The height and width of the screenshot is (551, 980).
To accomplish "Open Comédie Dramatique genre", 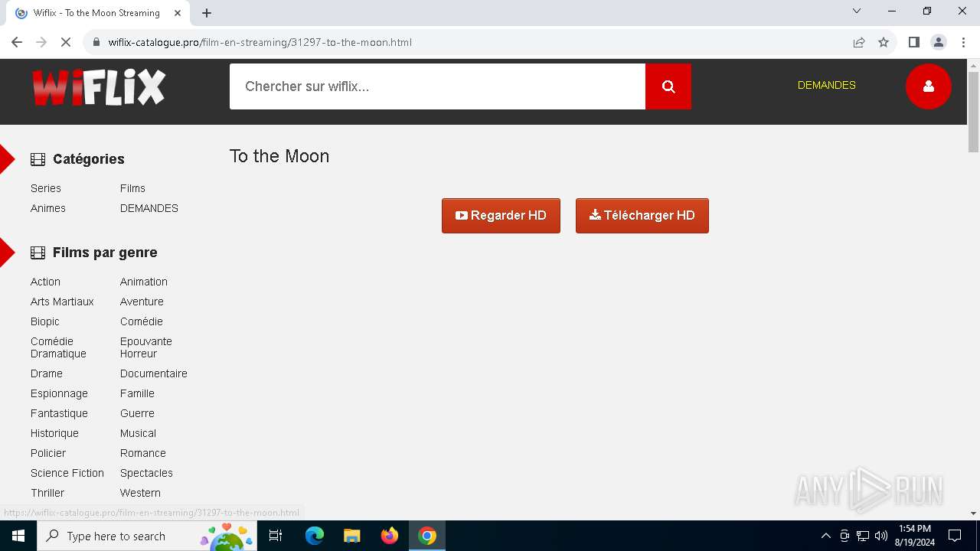I will (x=58, y=347).
